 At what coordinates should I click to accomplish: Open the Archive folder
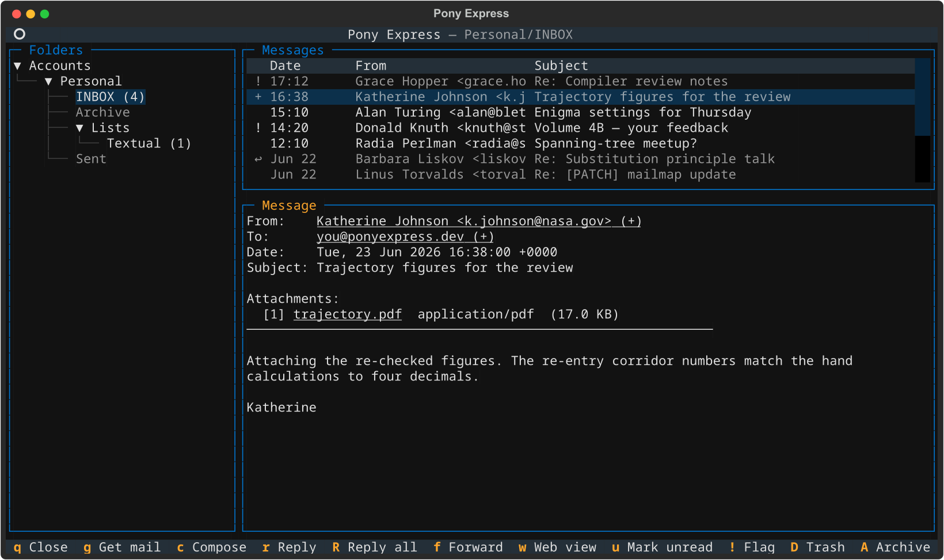coord(103,113)
